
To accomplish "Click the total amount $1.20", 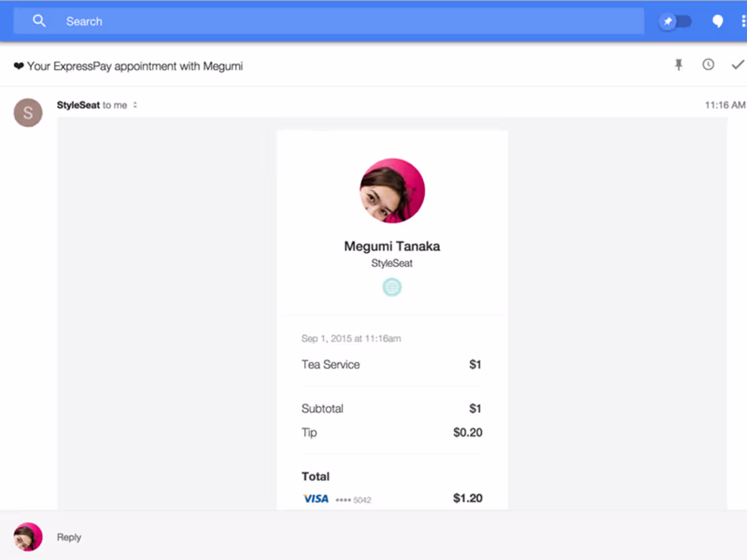I will pos(468,498).
